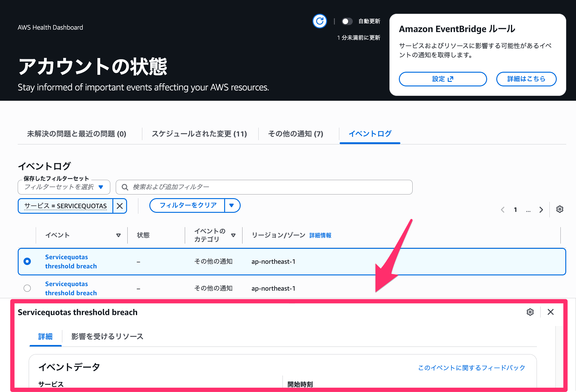Open the フィルターセットを選択 dropdown
The width and height of the screenshot is (576, 392).
(x=64, y=187)
